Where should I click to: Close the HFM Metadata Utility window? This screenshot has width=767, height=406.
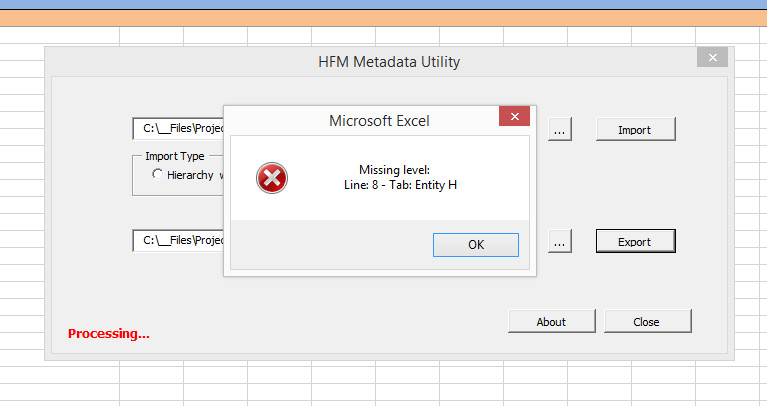tap(712, 58)
